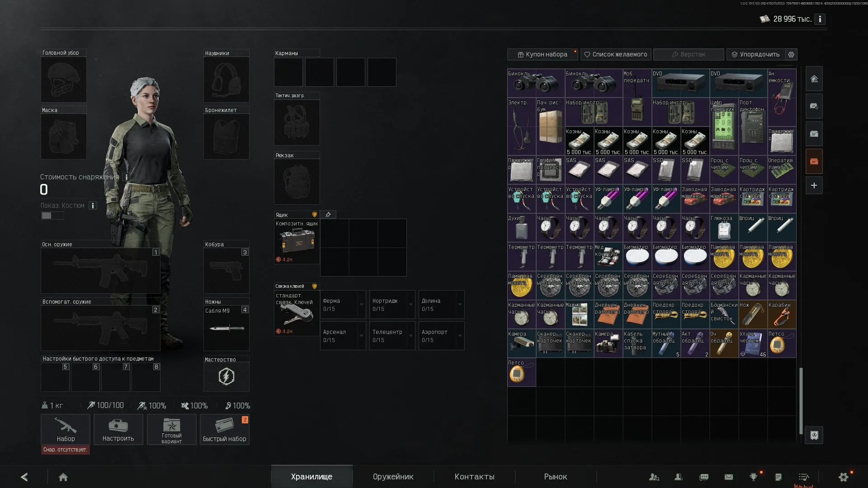Open Список желаемого wishlist
Viewport: 868px width, 488px height.
(616, 54)
